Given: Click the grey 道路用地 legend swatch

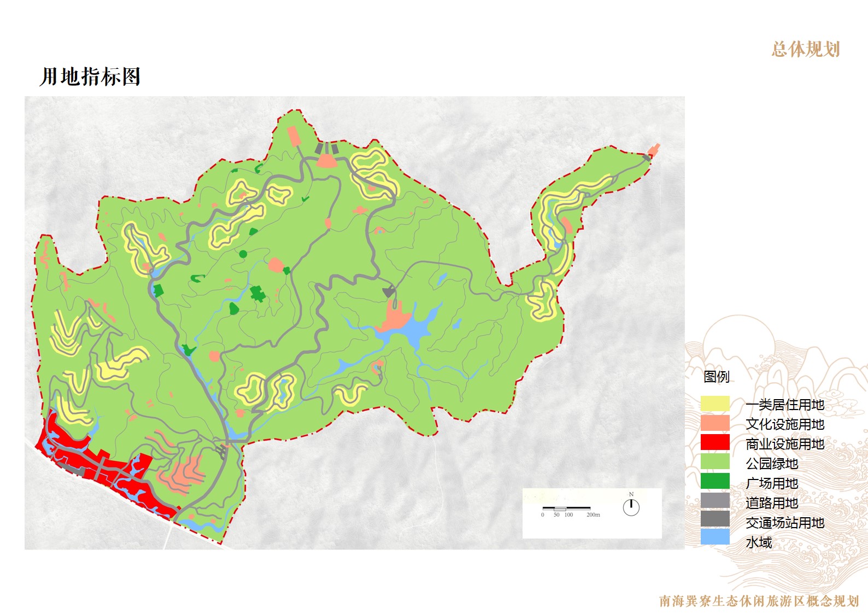Looking at the screenshot, I should click(x=715, y=501).
